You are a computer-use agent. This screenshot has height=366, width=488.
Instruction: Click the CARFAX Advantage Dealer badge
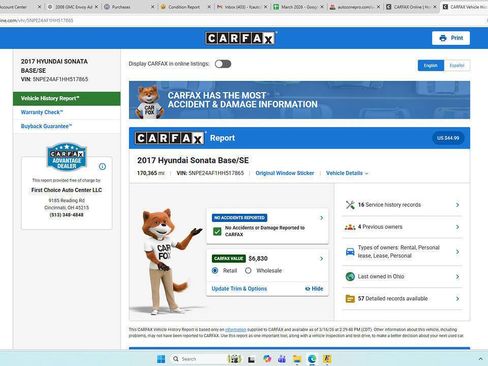(67, 157)
